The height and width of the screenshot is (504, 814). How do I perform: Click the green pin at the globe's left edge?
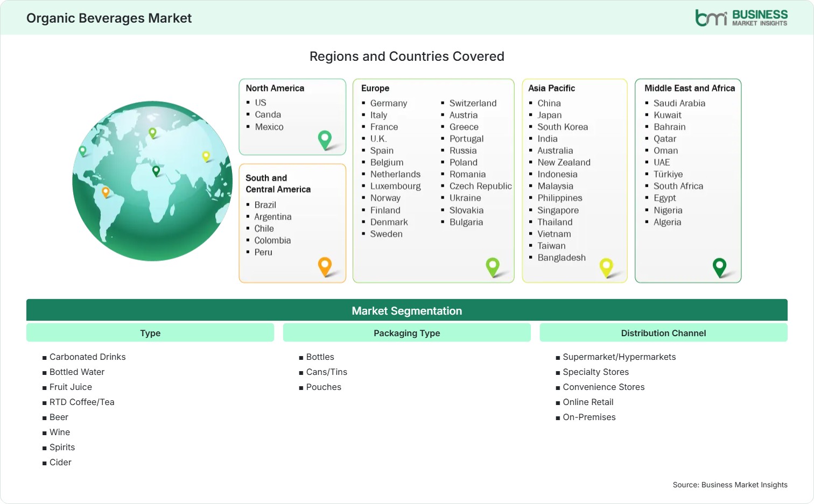[82, 151]
